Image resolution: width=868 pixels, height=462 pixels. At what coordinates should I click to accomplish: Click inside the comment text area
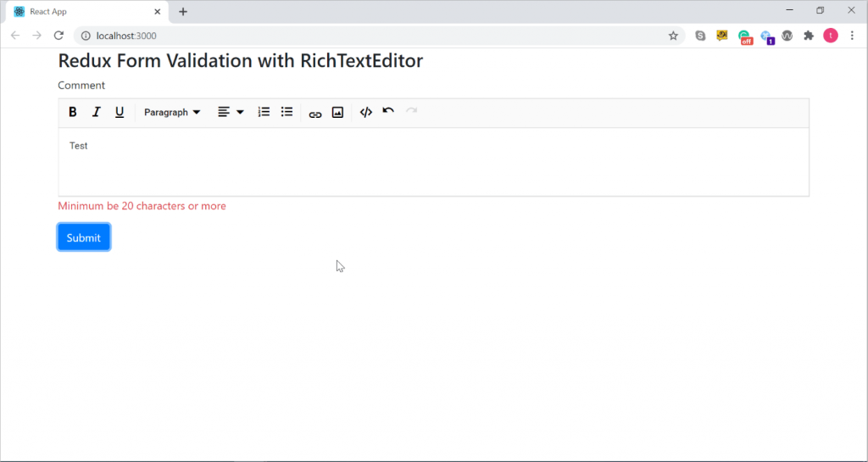[x=433, y=161]
